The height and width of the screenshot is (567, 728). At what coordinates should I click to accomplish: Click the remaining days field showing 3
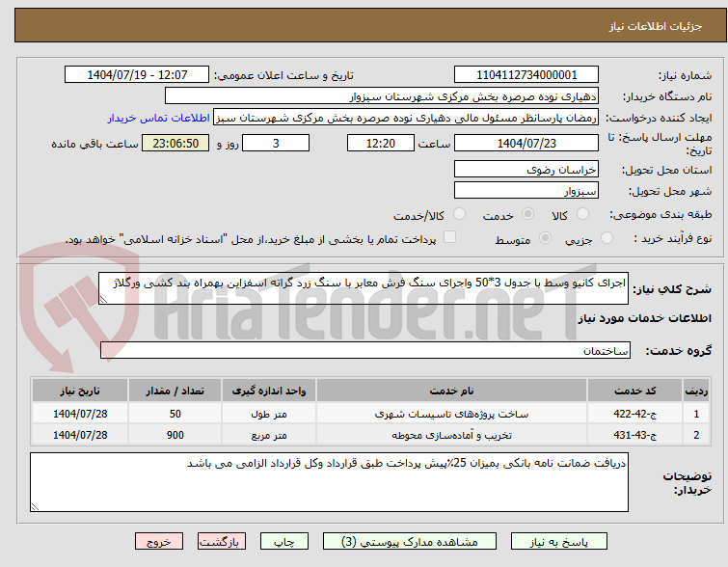[276, 143]
